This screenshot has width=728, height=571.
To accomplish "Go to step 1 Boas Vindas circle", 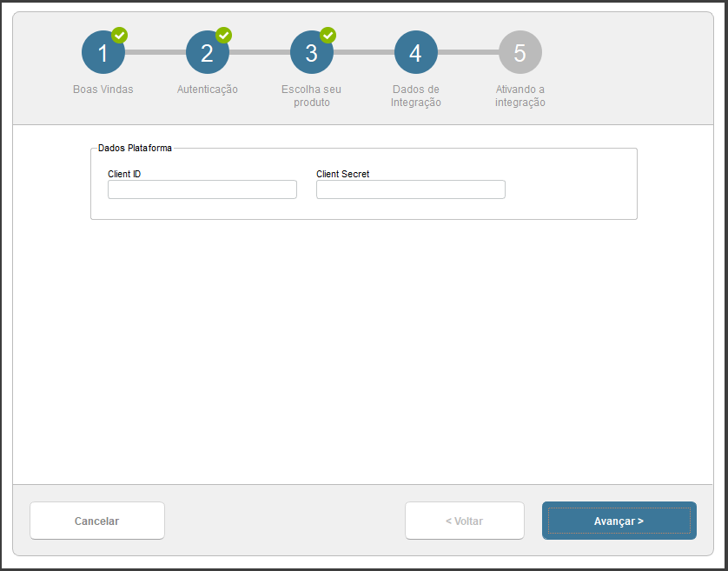I will (103, 52).
